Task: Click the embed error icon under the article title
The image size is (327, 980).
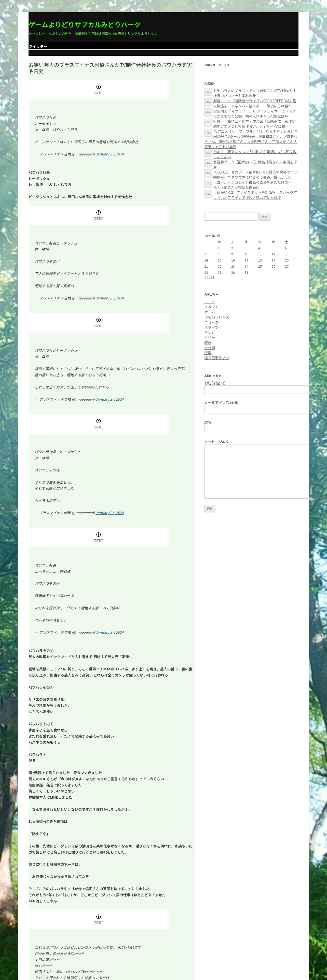Action: point(99,87)
